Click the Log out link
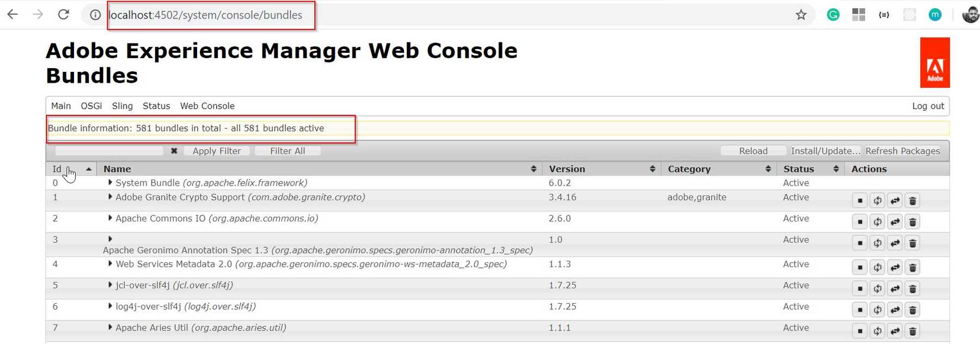The image size is (980, 344). coord(928,106)
